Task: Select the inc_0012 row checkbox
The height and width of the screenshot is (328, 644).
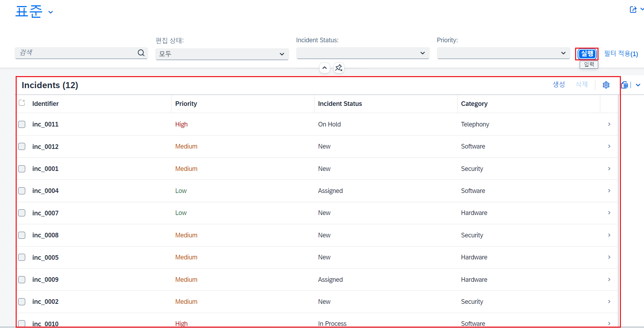Action: click(22, 146)
